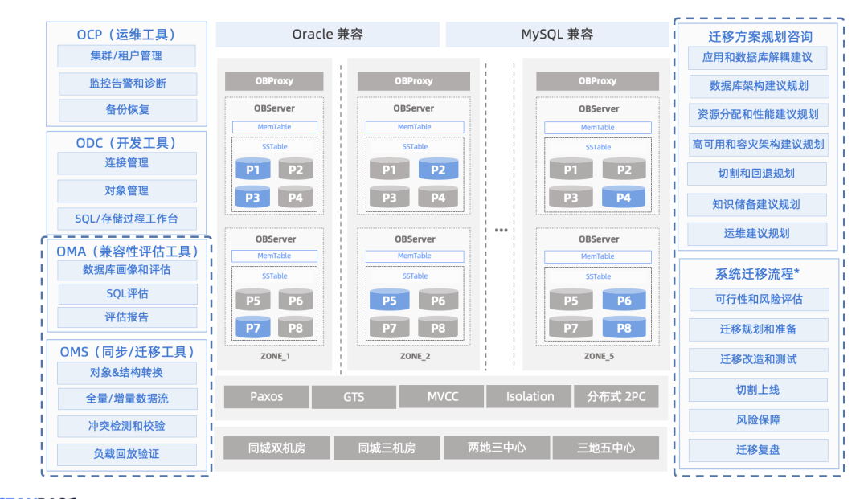Click 集群/租户管理 under OCP

point(126,56)
